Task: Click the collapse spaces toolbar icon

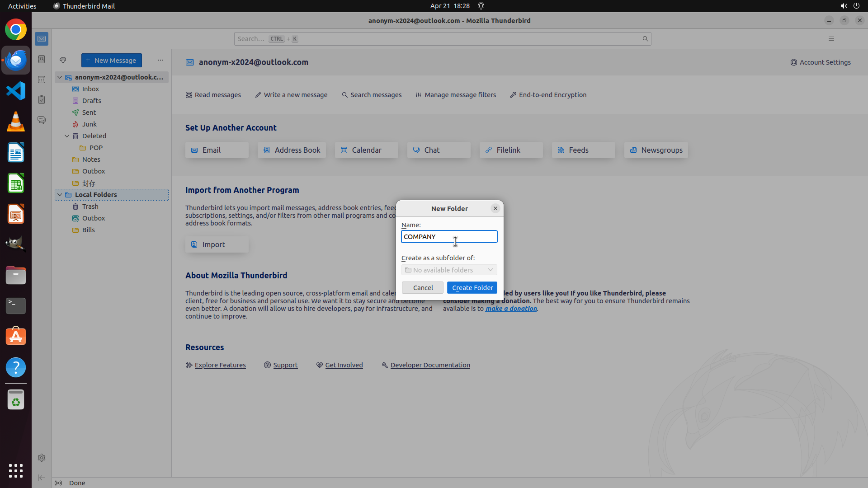Action: 42,478
